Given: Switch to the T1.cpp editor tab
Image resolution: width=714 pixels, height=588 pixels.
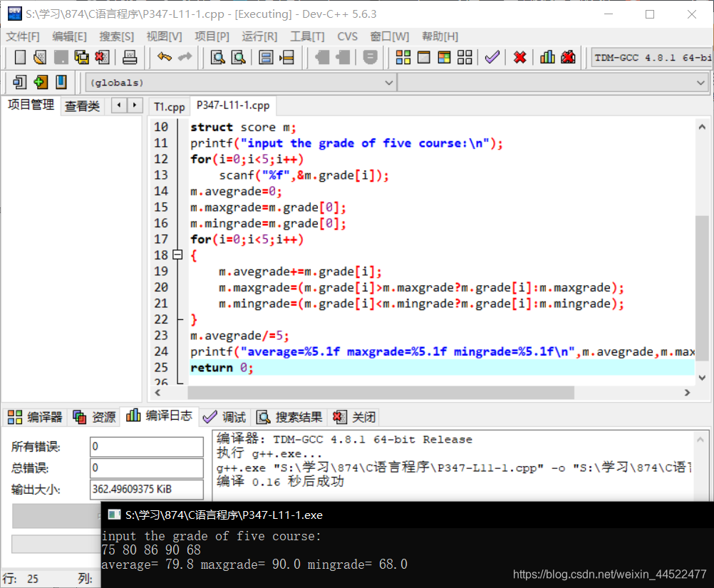Looking at the screenshot, I should pos(170,107).
